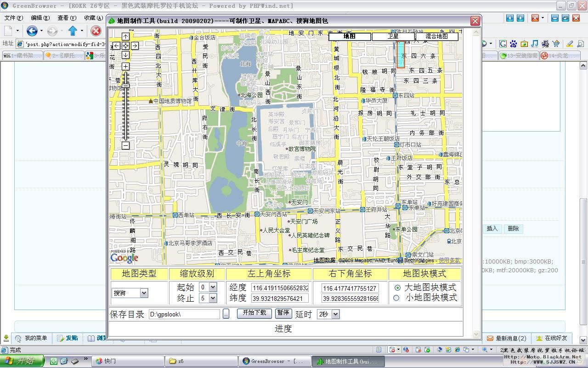Image resolution: width=588 pixels, height=368 pixels.
Task: Pan the map left with arrow button
Action: [116, 46]
